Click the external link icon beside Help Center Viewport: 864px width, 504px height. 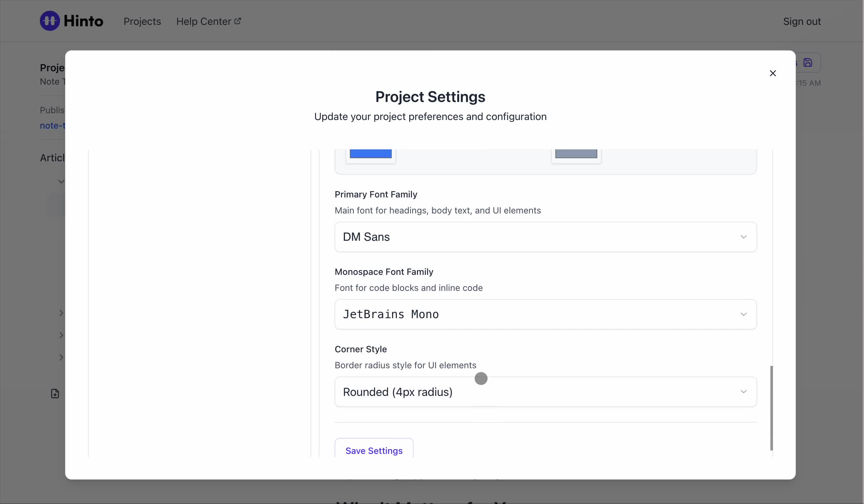coord(238,21)
